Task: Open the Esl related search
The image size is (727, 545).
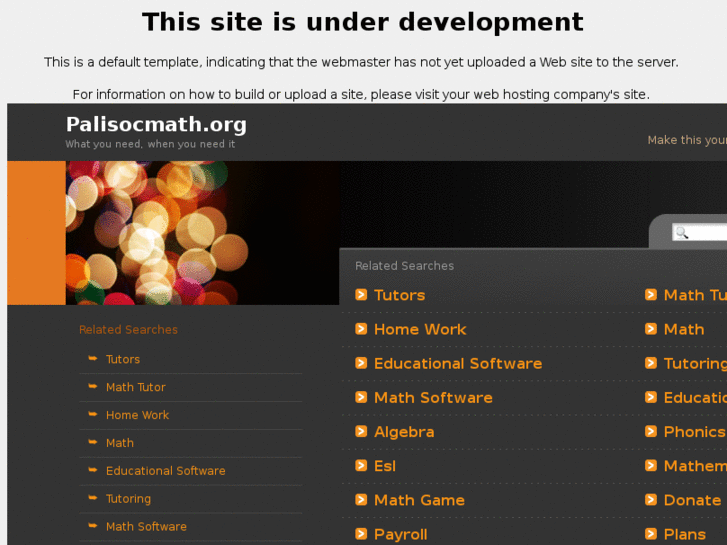Action: click(x=385, y=466)
